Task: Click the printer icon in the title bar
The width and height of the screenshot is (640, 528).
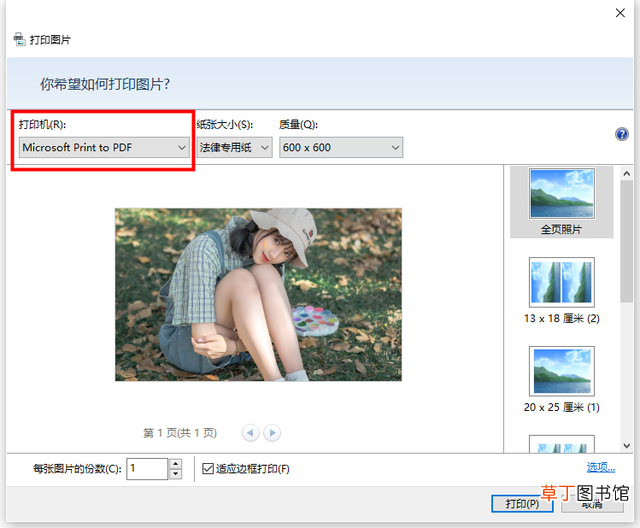Action: [x=19, y=39]
